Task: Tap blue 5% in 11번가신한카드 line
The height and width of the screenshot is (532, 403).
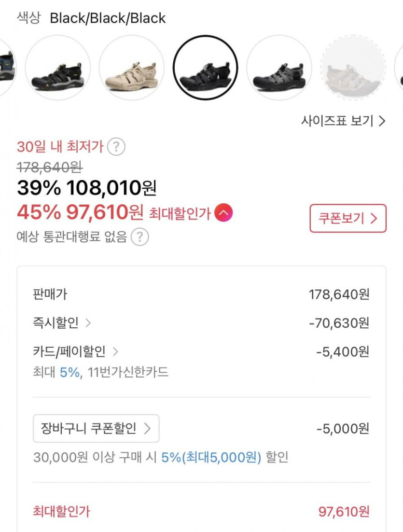Action: [x=69, y=373]
